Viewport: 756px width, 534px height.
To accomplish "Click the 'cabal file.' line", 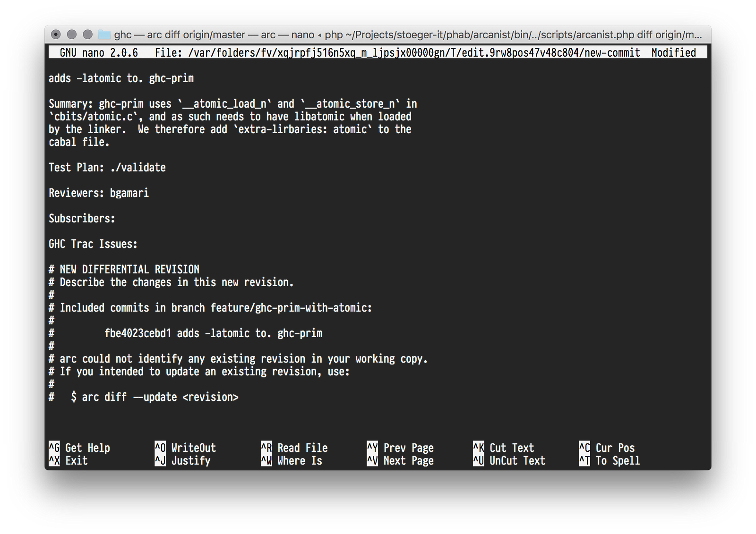I will (79, 142).
